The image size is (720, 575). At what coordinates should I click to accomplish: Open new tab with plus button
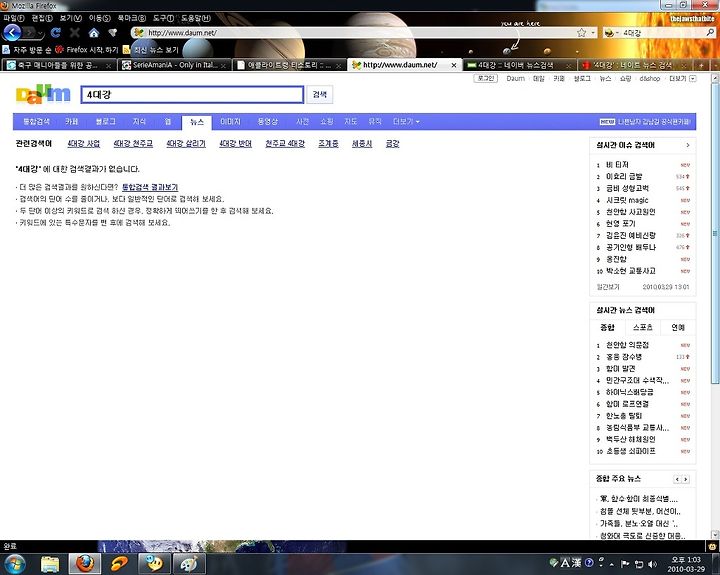pyautogui.click(x=701, y=65)
